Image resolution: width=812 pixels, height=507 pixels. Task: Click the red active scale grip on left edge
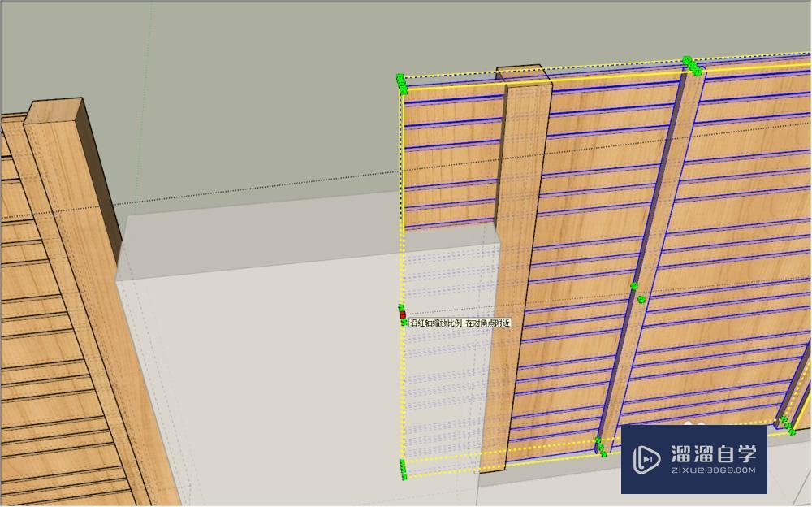pos(403,314)
